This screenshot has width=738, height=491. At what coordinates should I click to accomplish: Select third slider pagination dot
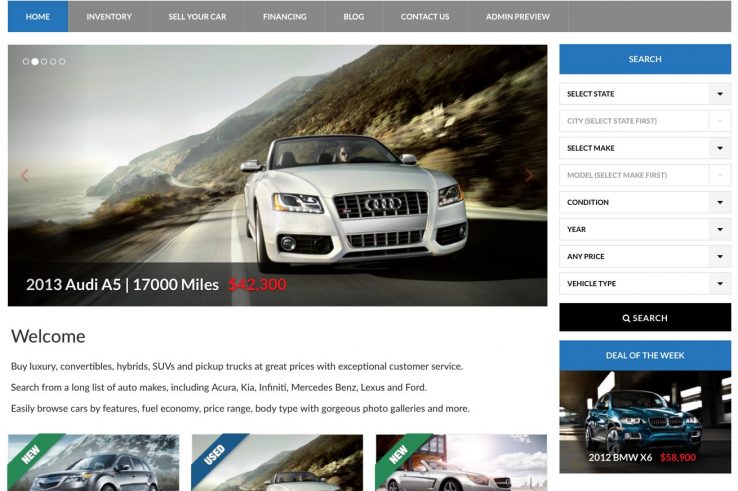[x=44, y=61]
